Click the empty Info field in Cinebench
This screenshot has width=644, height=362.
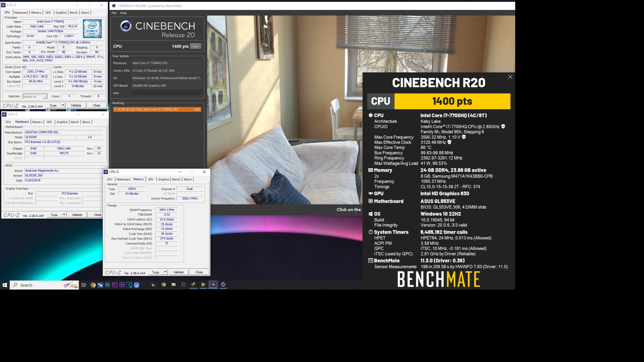(x=166, y=93)
